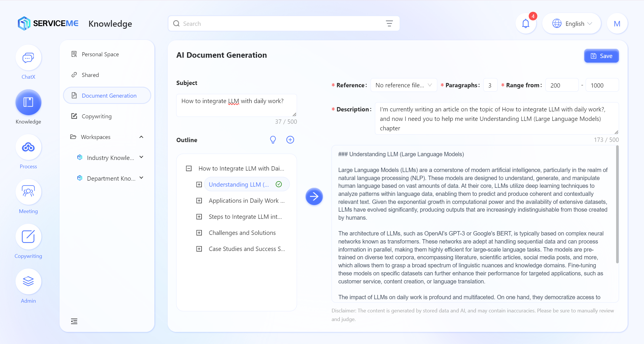
Task: Select Applications in Daily Work entry
Action: (x=246, y=201)
